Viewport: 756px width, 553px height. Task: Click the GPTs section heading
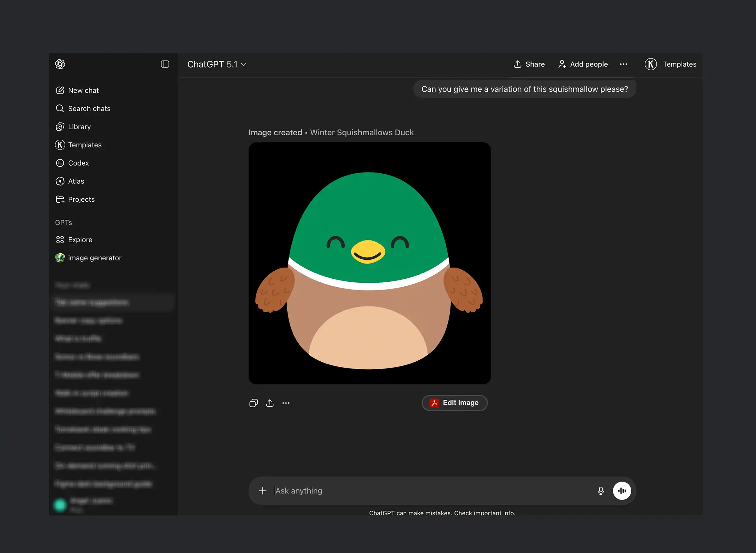pyautogui.click(x=64, y=223)
